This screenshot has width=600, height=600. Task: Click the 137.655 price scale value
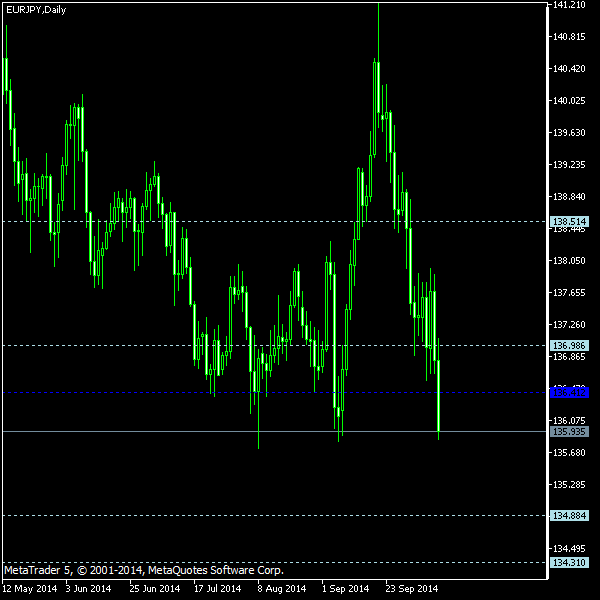pyautogui.click(x=569, y=293)
